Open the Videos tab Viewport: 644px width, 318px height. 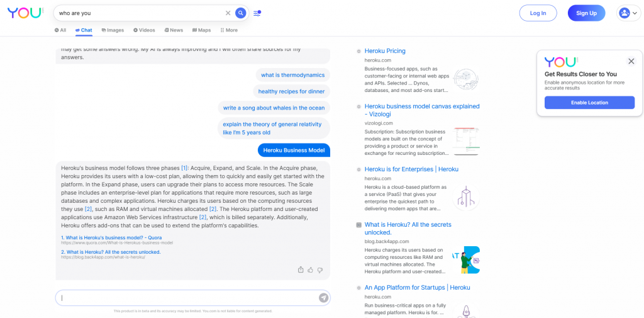[144, 30]
